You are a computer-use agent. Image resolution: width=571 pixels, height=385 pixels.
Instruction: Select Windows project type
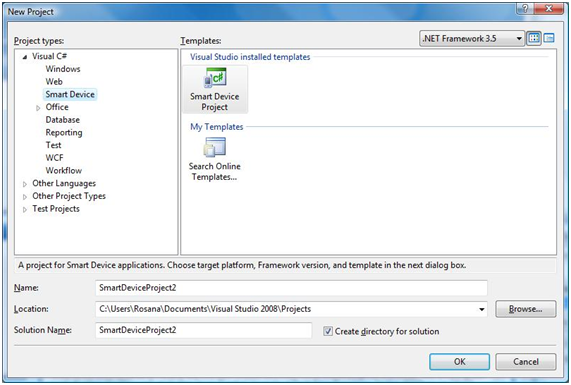pos(63,69)
